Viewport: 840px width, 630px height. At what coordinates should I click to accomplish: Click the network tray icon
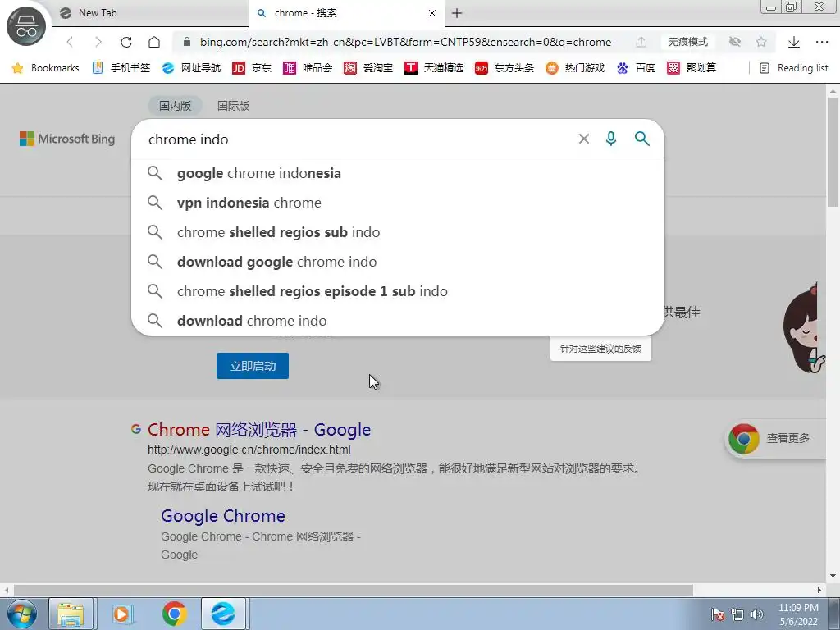(x=737, y=614)
